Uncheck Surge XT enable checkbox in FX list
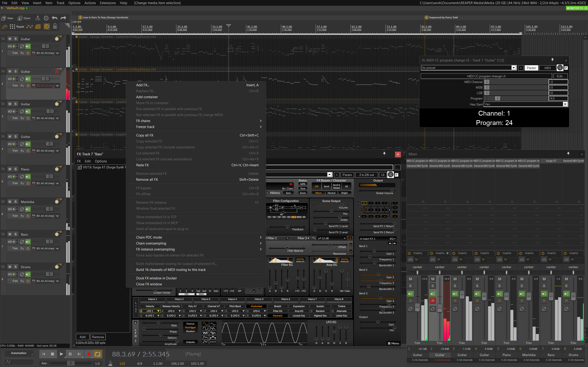Image resolution: width=588 pixels, height=367 pixels. pyautogui.click(x=79, y=167)
